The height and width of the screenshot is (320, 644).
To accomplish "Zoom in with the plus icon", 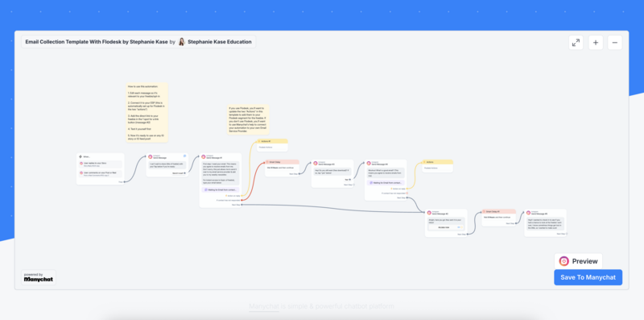I will 596,43.
